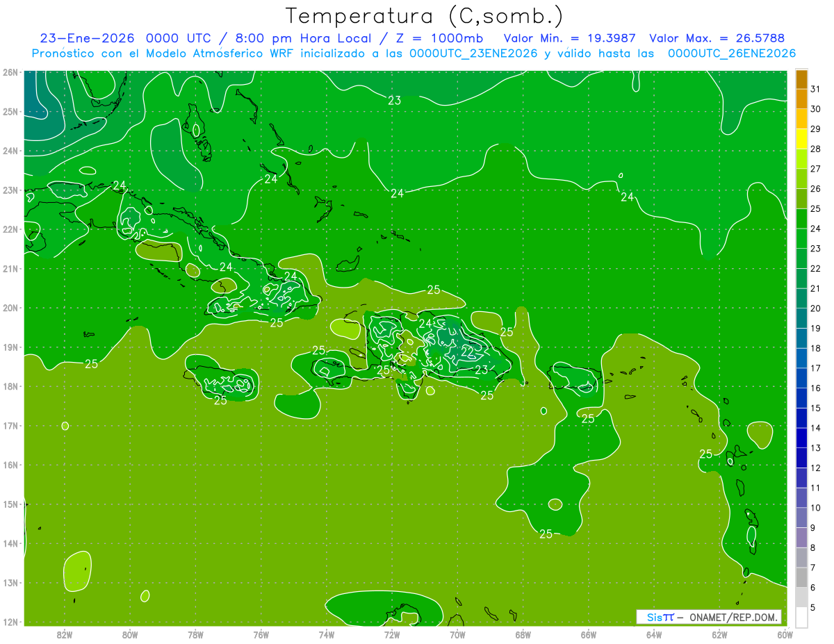Click the legend swatch between 30 and 31
Viewport: 834px width, 644px height.
point(801,99)
